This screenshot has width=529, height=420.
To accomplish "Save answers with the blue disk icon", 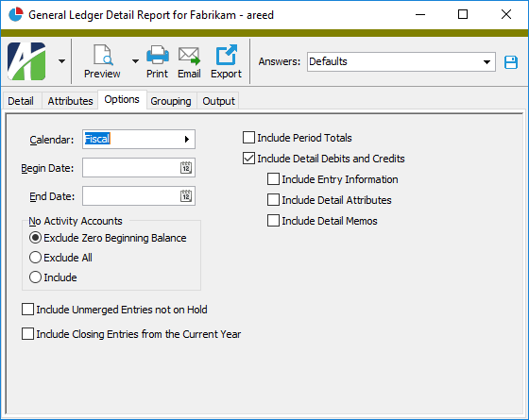I will (x=511, y=62).
